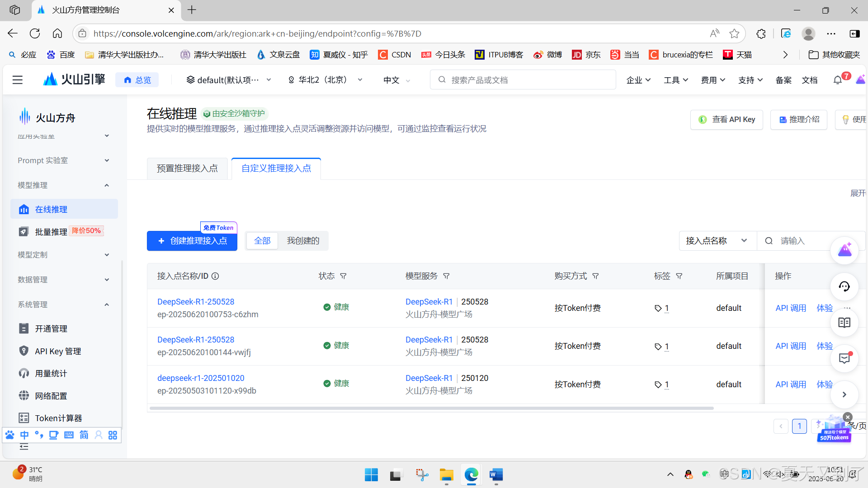This screenshot has height=488, width=868.
Task: Click the horizontal table scrollbar
Action: pyautogui.click(x=431, y=408)
